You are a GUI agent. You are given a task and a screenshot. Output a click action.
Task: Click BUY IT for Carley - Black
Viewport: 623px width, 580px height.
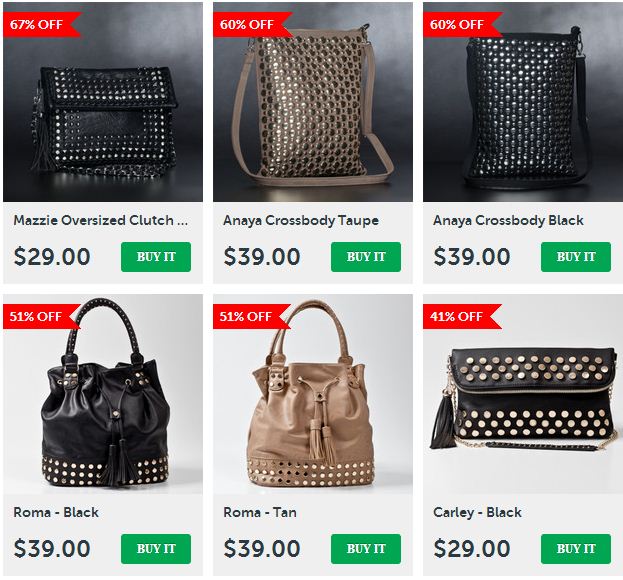click(x=575, y=549)
